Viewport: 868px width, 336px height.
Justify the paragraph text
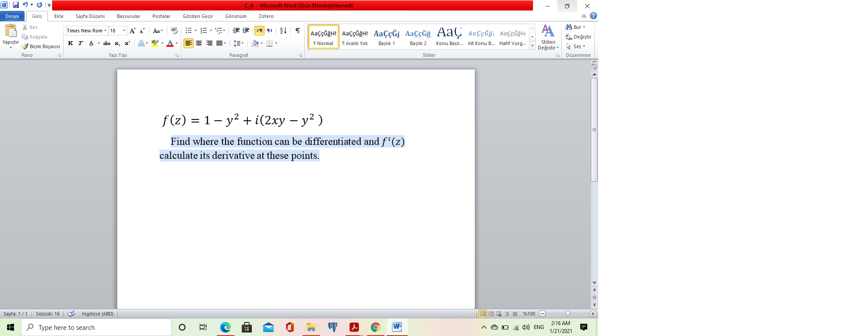219,43
